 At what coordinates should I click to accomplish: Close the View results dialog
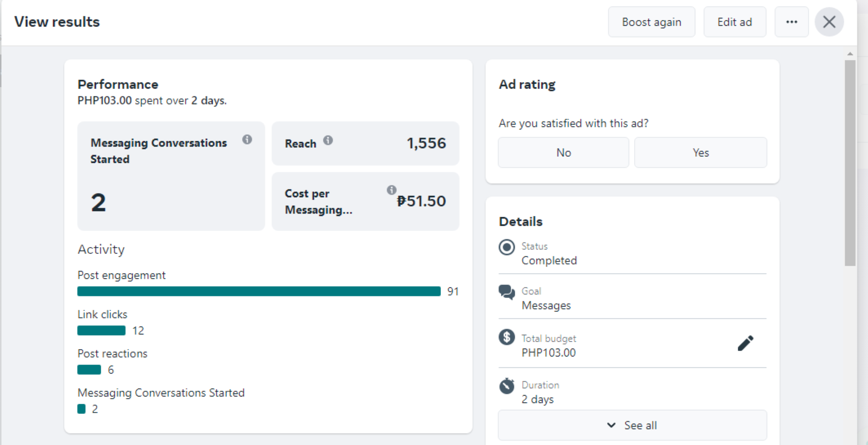pyautogui.click(x=829, y=22)
